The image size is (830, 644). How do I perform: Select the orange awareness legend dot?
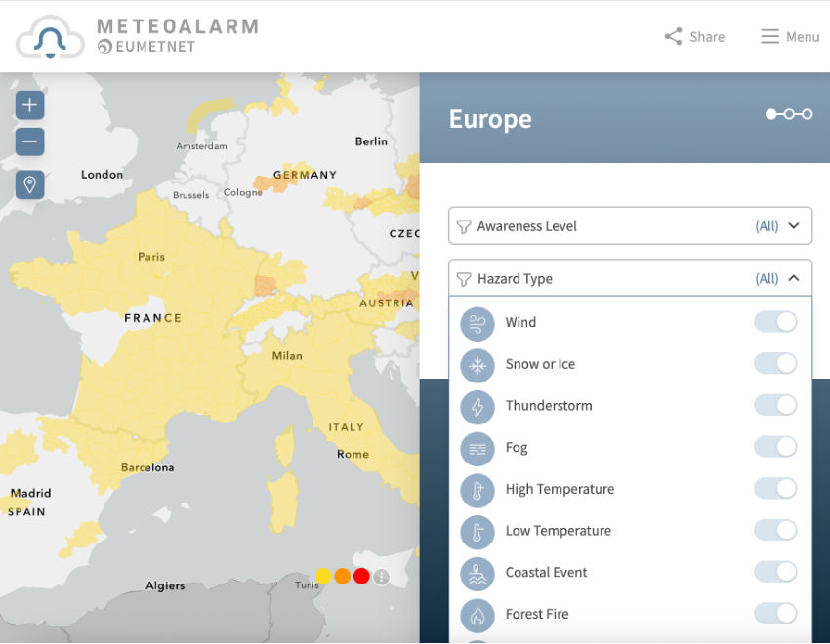[x=343, y=576]
